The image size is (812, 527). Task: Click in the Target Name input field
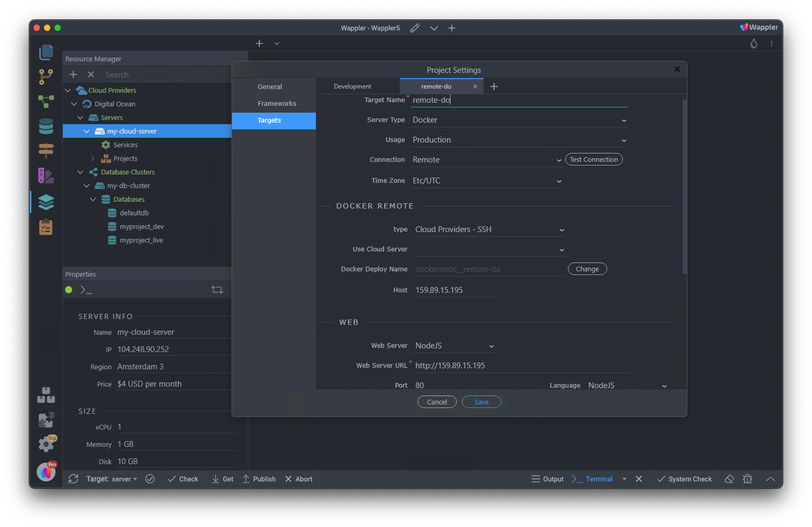click(x=519, y=101)
